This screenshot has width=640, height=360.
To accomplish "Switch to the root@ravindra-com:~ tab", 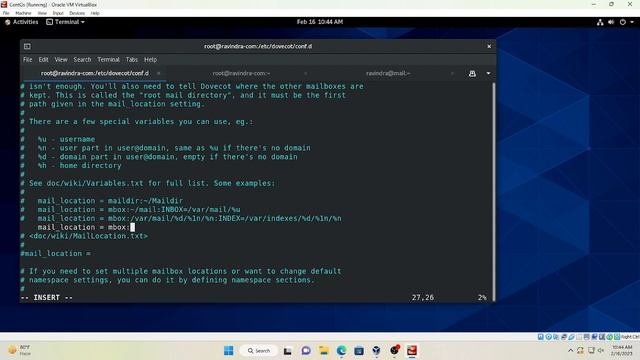I will click(x=241, y=73).
